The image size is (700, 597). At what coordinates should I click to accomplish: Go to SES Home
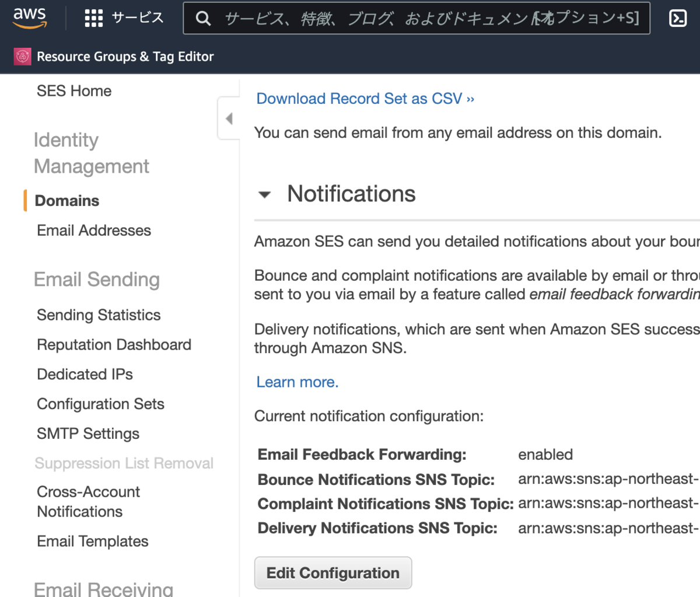74,91
